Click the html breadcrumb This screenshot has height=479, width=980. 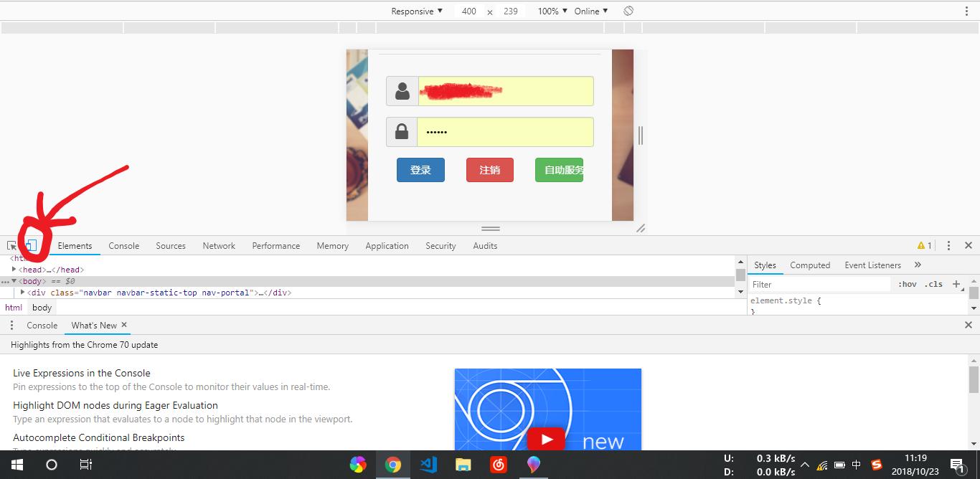point(14,307)
